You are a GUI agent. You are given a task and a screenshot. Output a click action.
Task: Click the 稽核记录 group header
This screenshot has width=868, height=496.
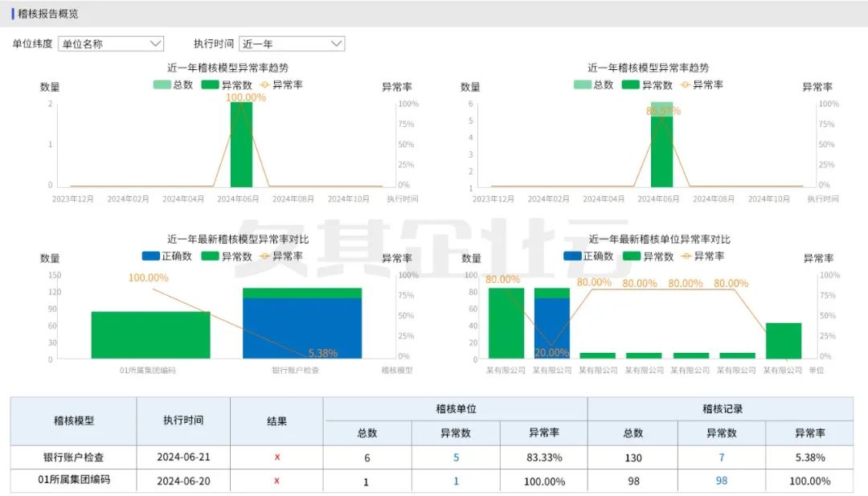[x=722, y=409]
